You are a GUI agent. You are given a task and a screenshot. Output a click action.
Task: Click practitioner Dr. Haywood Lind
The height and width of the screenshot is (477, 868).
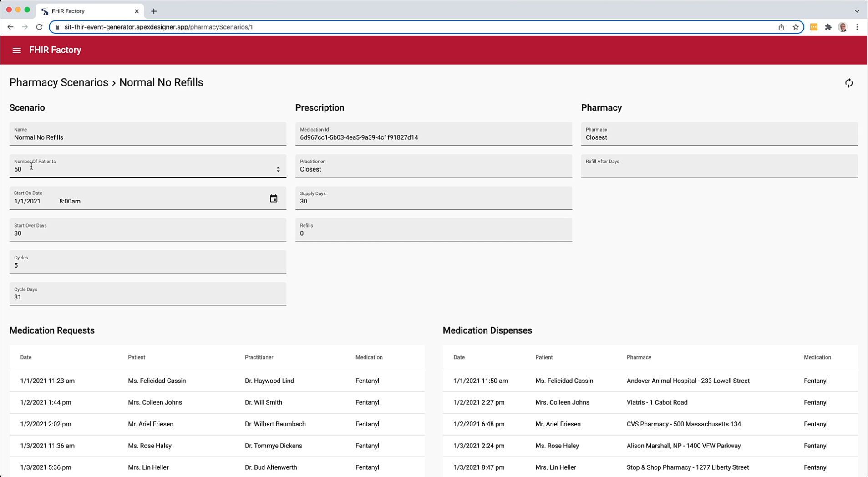(269, 381)
